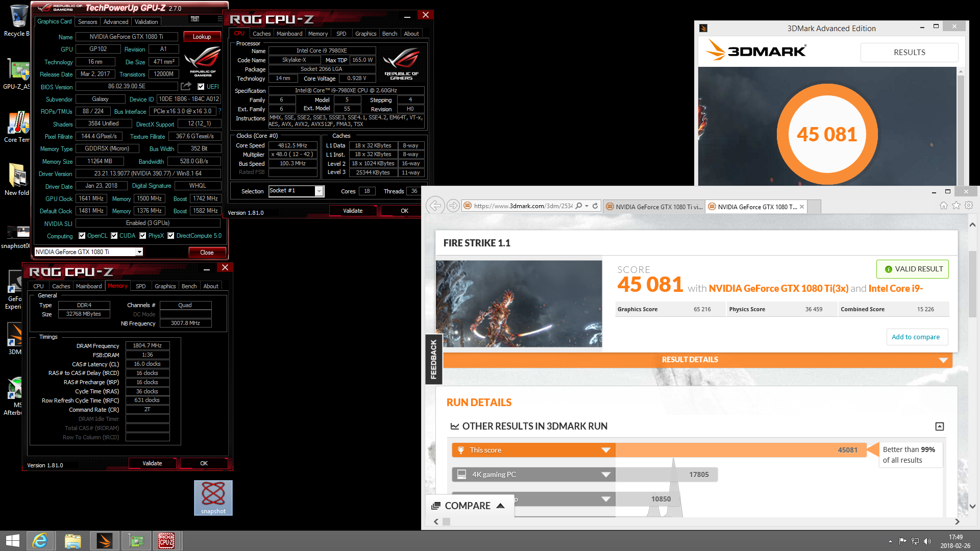Show hidden tray icons arrow
Image resolution: width=980 pixels, height=551 pixels.
click(x=890, y=541)
